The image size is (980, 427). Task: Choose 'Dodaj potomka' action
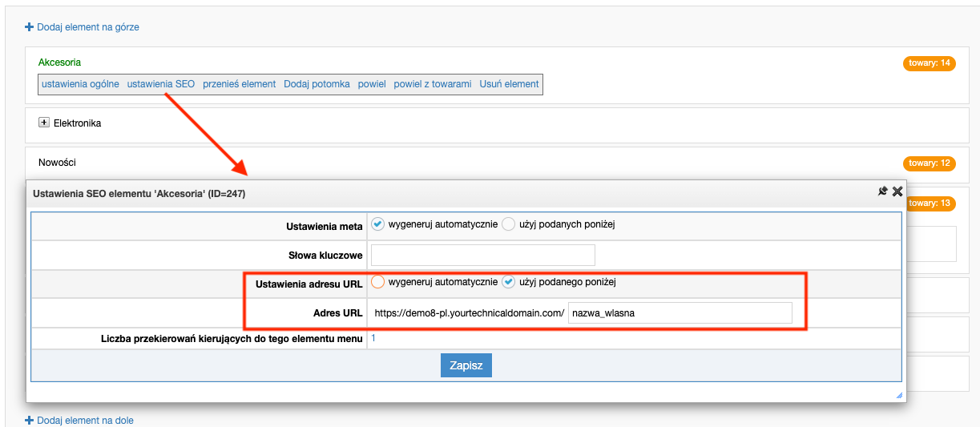point(317,84)
